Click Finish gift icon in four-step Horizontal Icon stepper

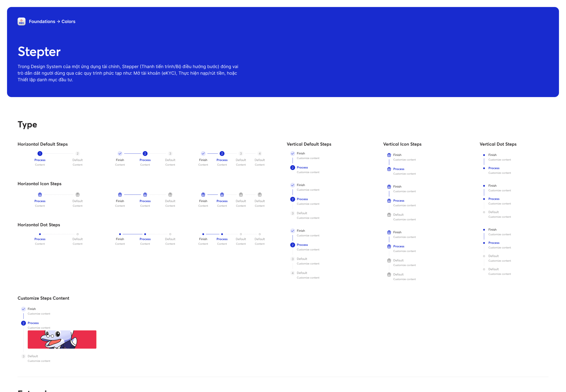point(203,195)
